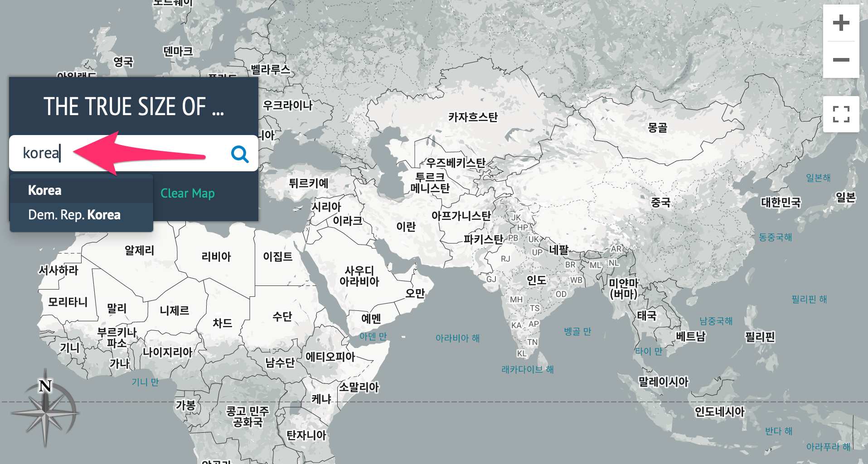Click the 우크라이나 country label
This screenshot has width=868, height=464.
tap(288, 106)
